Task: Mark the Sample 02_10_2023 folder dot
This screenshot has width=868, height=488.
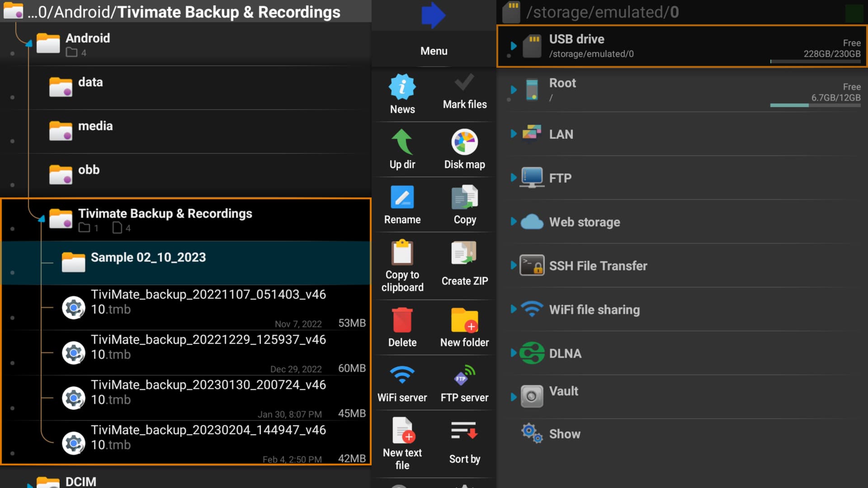Action: click(x=12, y=273)
